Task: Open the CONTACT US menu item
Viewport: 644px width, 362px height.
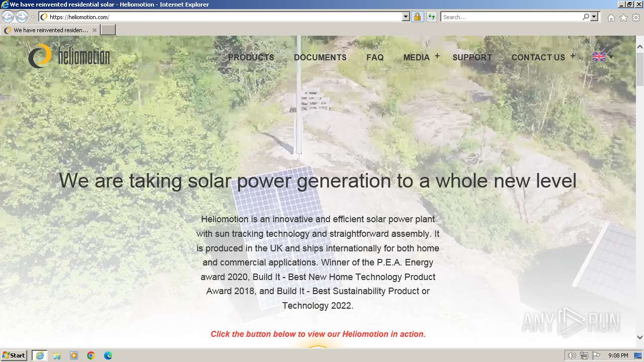Action: click(x=538, y=57)
